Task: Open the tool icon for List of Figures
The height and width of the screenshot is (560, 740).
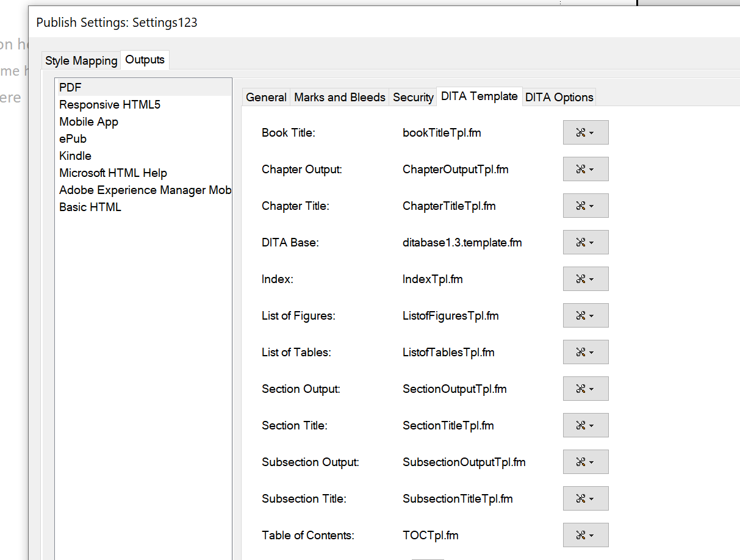Action: pos(581,315)
